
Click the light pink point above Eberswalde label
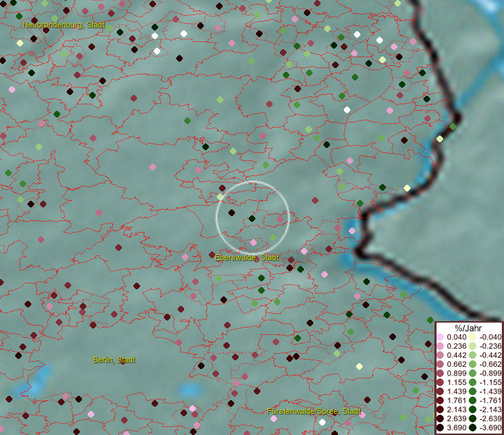[x=253, y=242]
